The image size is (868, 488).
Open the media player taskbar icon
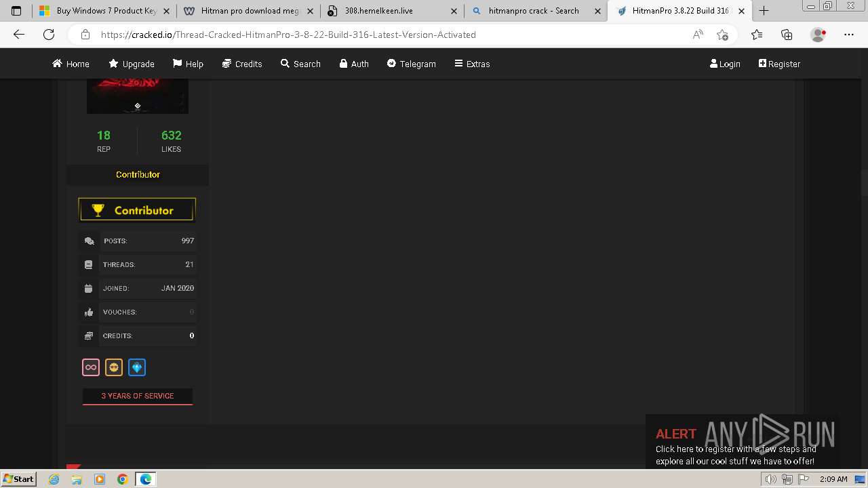[x=100, y=479]
